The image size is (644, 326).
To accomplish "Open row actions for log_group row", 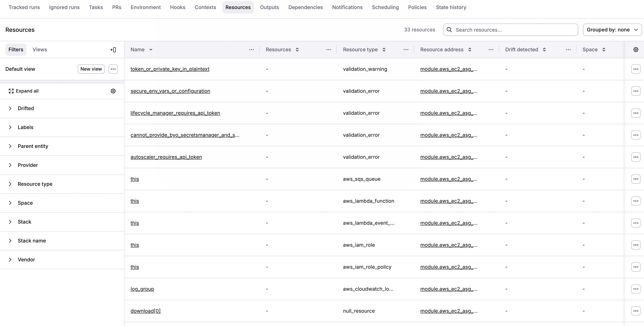I will pos(636,289).
